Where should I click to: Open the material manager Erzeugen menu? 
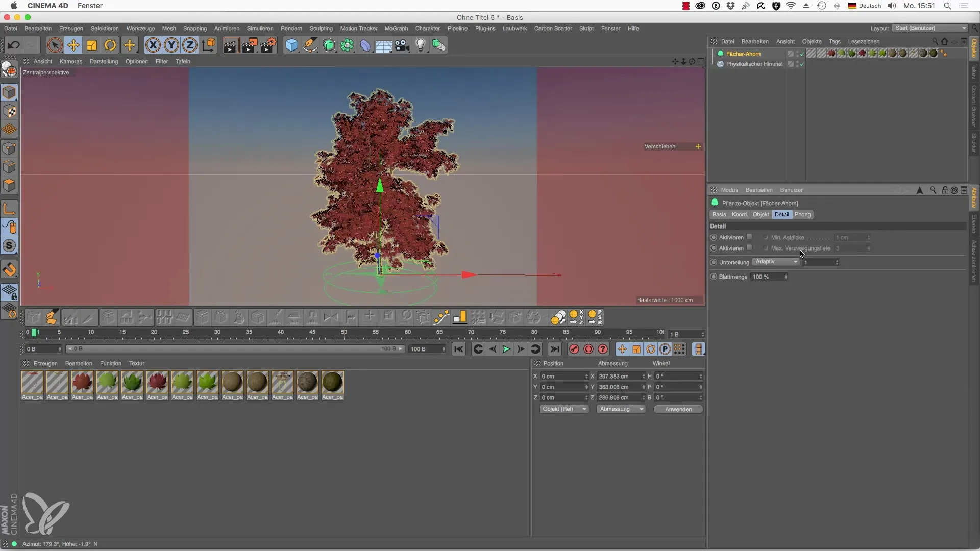point(45,364)
